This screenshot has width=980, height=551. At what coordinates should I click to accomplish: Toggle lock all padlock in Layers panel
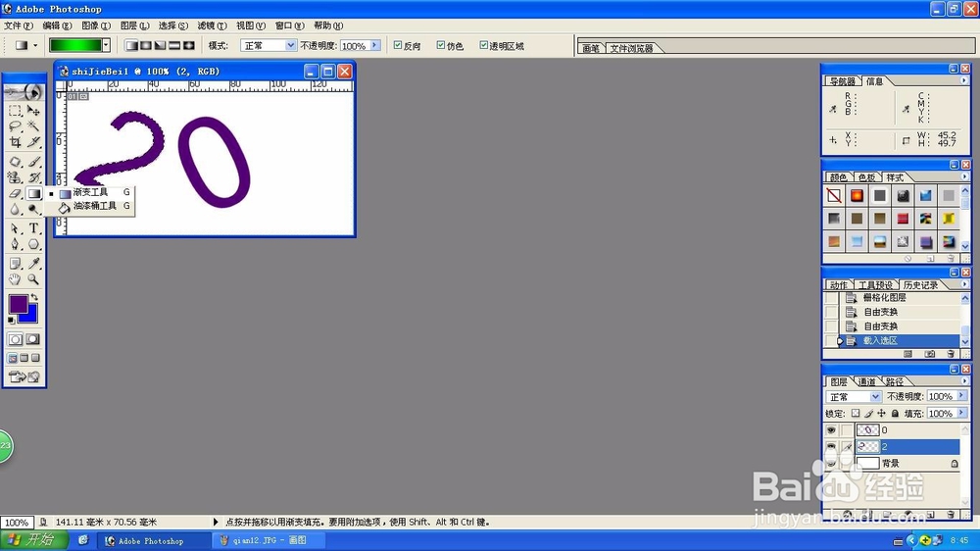[895, 414]
